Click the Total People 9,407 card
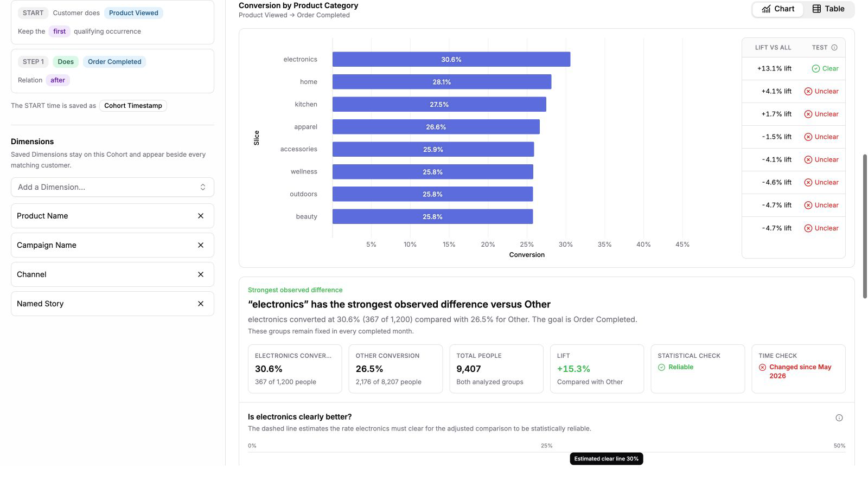This screenshot has width=868, height=488. tap(496, 369)
